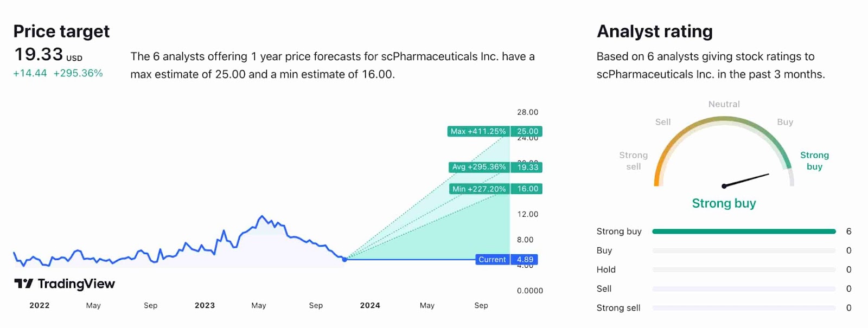Viewport: 868px width, 328px height.
Task: Click the 2024 label on time axis
Action: pos(370,305)
